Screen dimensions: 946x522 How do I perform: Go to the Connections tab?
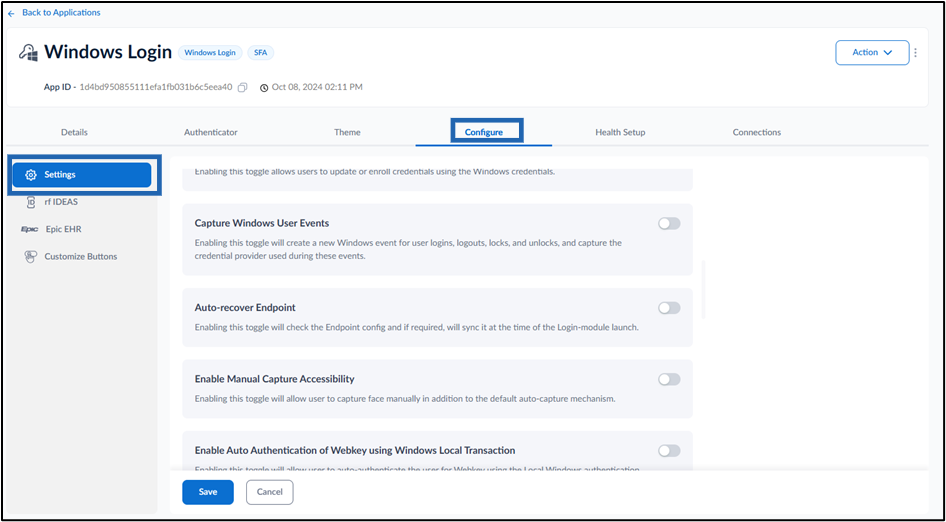pos(757,132)
